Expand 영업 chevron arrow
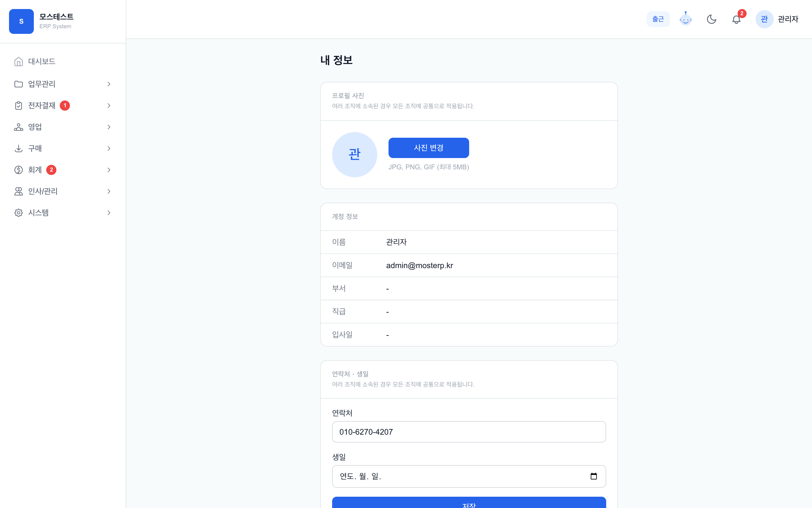Screen dimensions: 812x508 [x=109, y=127]
